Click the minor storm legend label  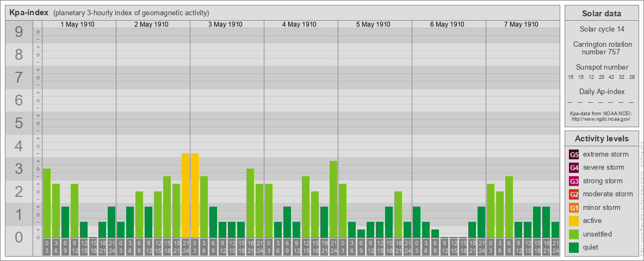pyautogui.click(x=602, y=207)
